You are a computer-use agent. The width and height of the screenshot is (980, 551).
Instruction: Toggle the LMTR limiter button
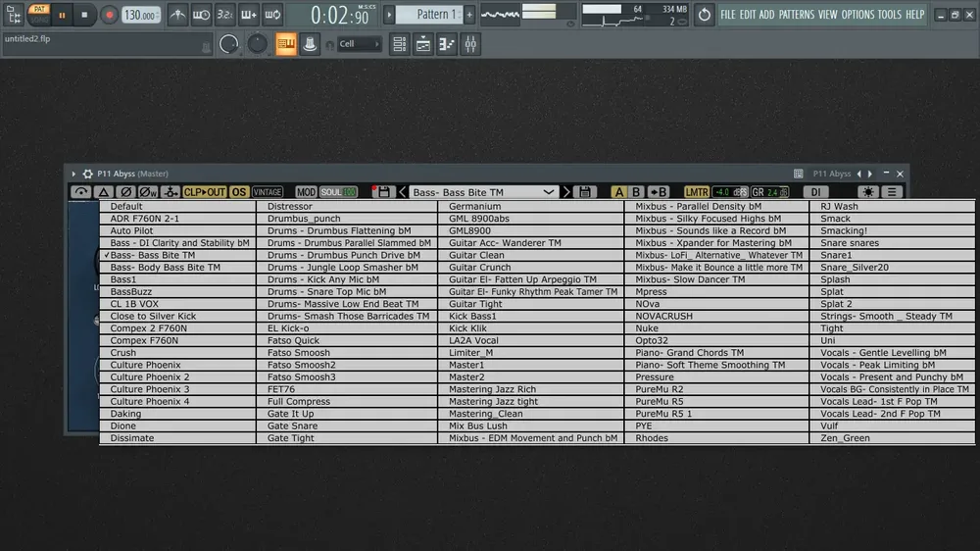click(x=696, y=192)
